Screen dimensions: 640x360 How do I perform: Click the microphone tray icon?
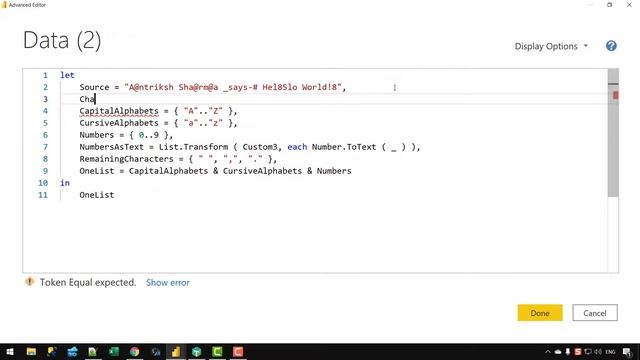[x=568, y=351]
